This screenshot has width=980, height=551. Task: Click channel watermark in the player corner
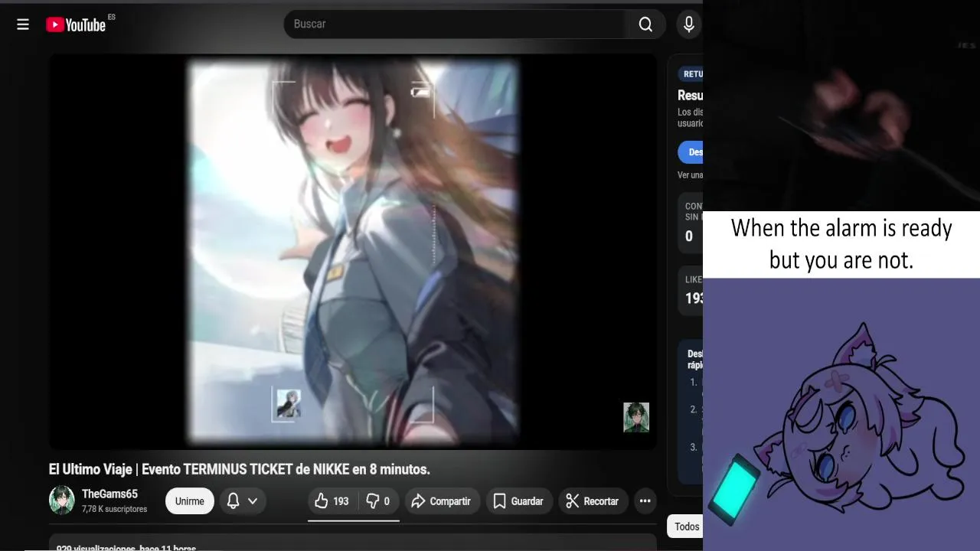(x=636, y=418)
